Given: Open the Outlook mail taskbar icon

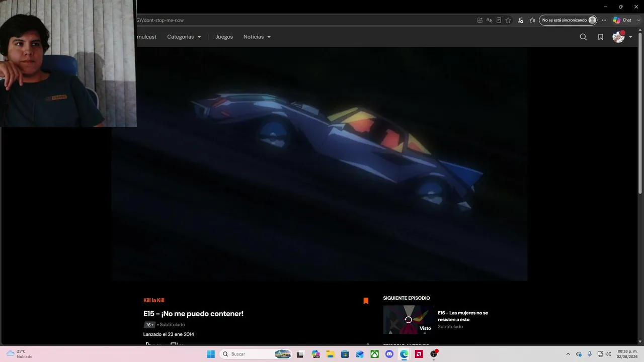Looking at the screenshot, I should [x=360, y=354].
